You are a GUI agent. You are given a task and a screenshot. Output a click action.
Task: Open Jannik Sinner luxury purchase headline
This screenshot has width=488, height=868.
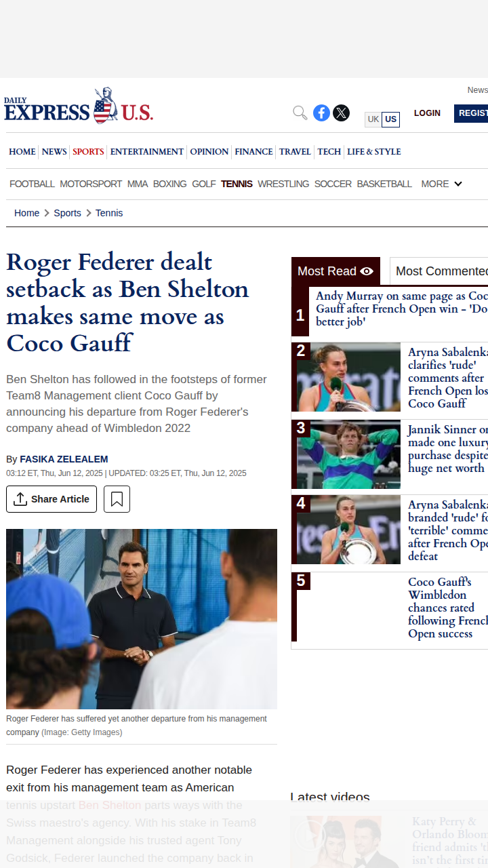448,449
